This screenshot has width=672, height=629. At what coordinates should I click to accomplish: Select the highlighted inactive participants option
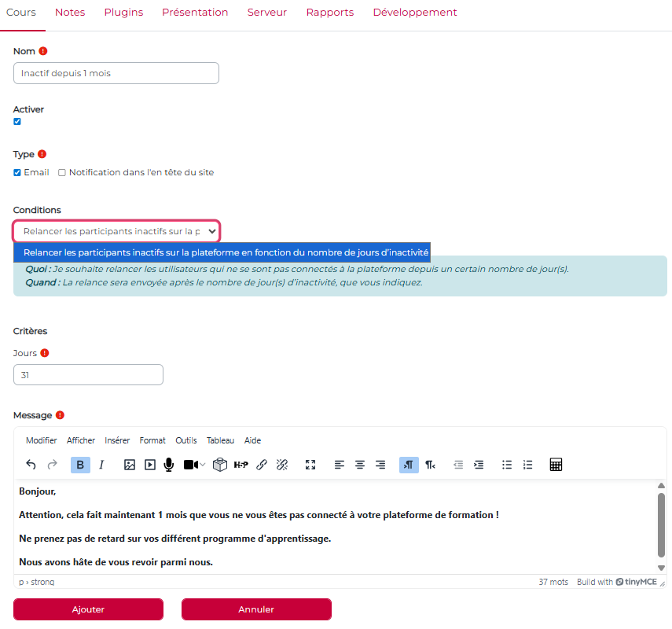(x=226, y=252)
